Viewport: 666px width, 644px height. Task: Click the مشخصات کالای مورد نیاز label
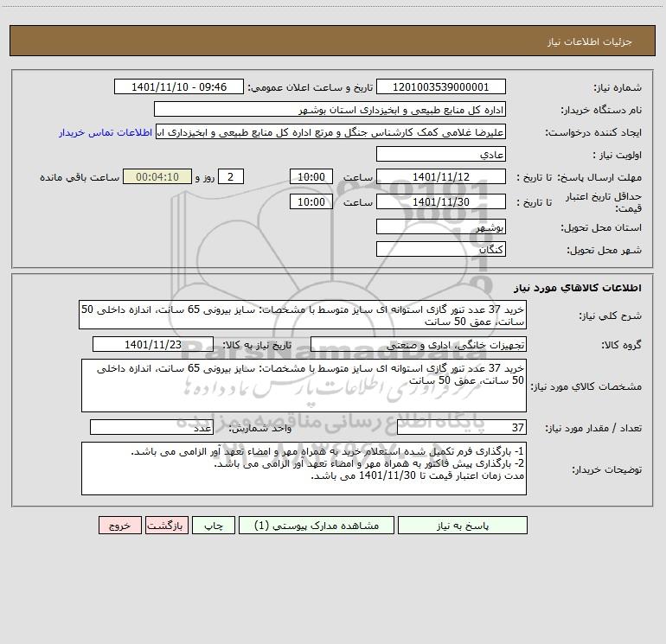pos(587,386)
